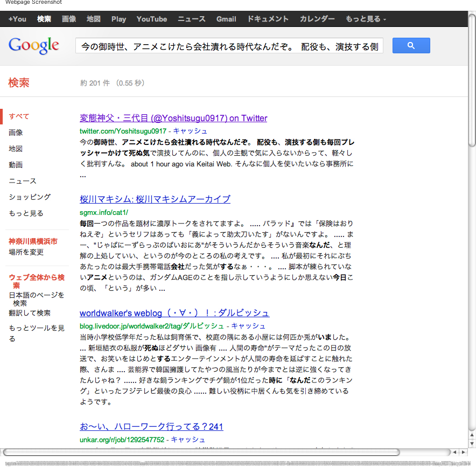Click horizontal scrollbar thumb
Screen dimensions: 476x467
[x=201, y=452]
